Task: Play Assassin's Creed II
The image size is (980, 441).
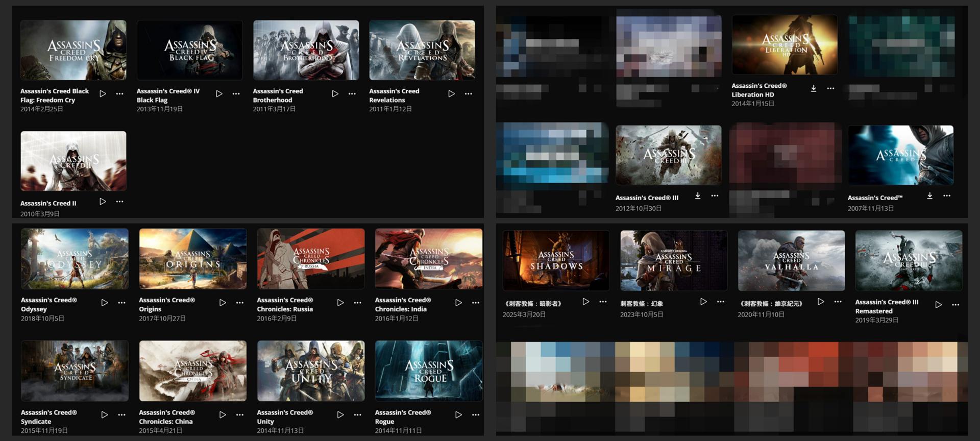Action: click(103, 202)
